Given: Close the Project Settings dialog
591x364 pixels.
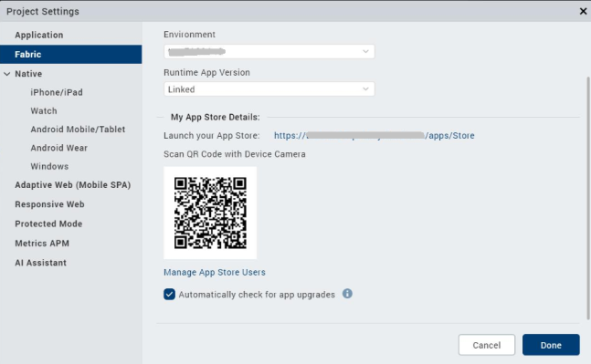Looking at the screenshot, I should tap(583, 11).
